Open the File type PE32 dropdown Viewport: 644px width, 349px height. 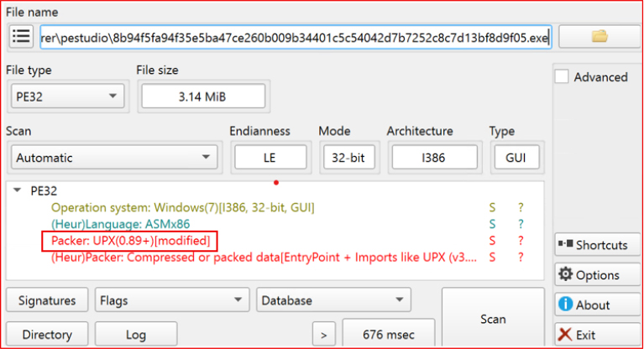click(67, 96)
